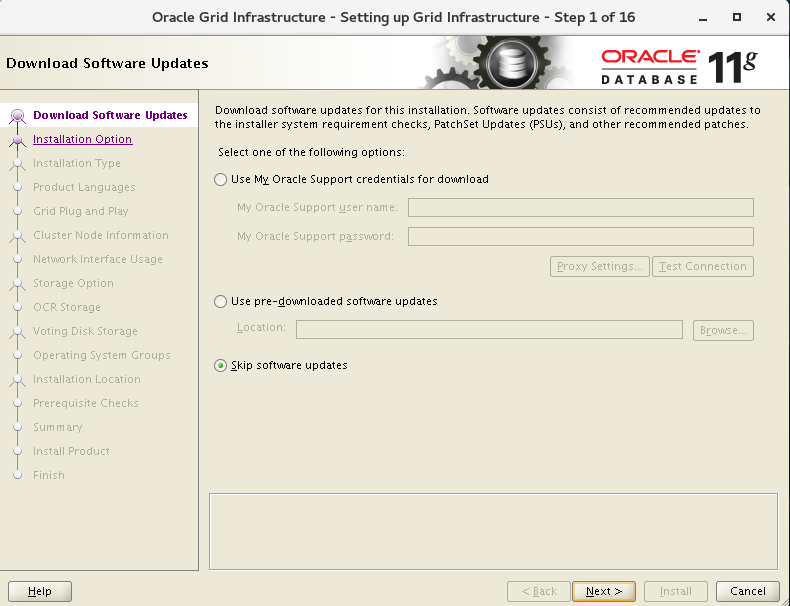The height and width of the screenshot is (606, 790).
Task: Click the Help button
Action: [x=40, y=591]
